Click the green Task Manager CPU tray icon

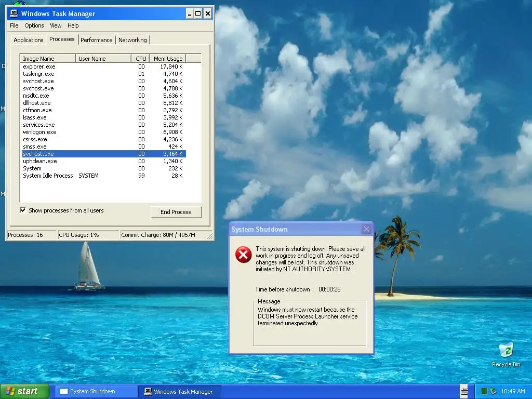point(484,391)
